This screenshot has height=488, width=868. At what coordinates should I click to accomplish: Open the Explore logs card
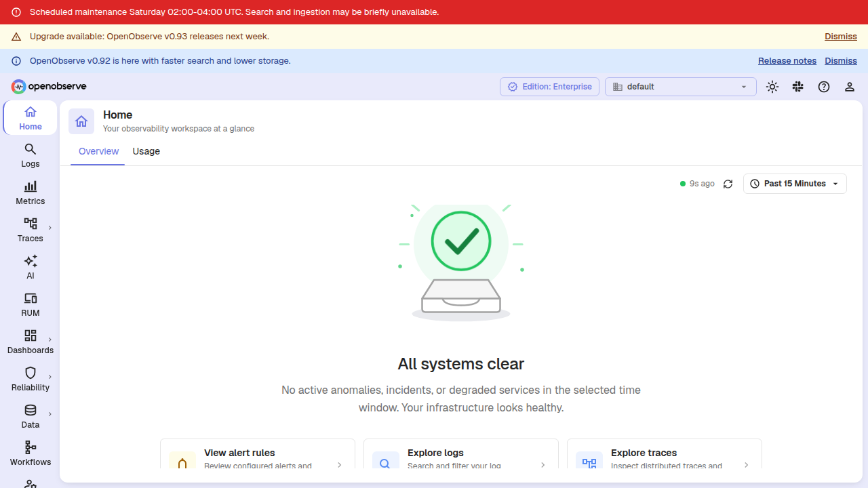(x=461, y=454)
